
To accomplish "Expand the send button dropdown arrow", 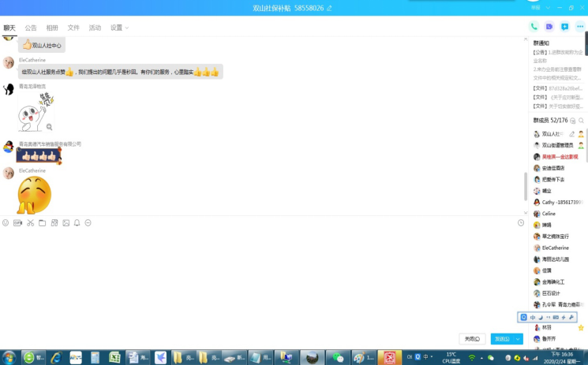I will (518, 339).
